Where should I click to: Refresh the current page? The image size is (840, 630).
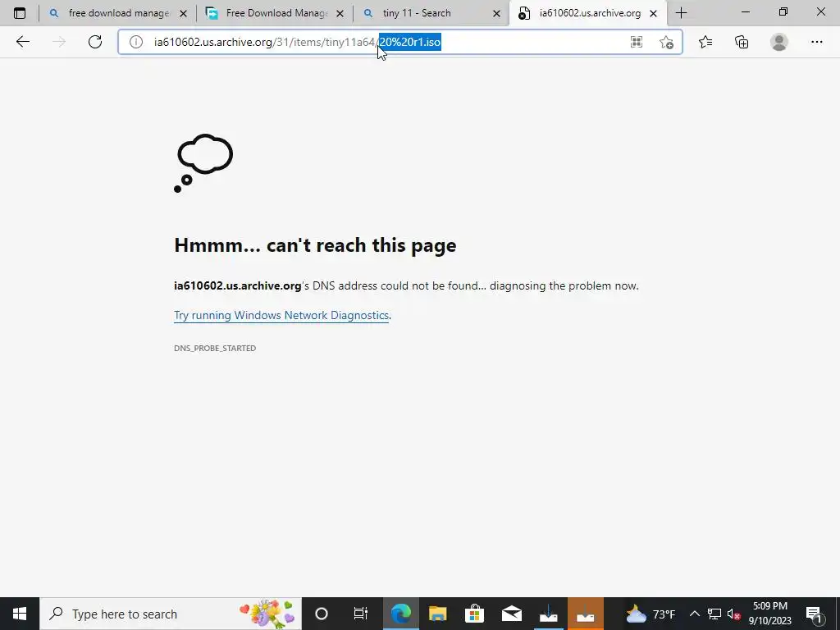point(95,42)
